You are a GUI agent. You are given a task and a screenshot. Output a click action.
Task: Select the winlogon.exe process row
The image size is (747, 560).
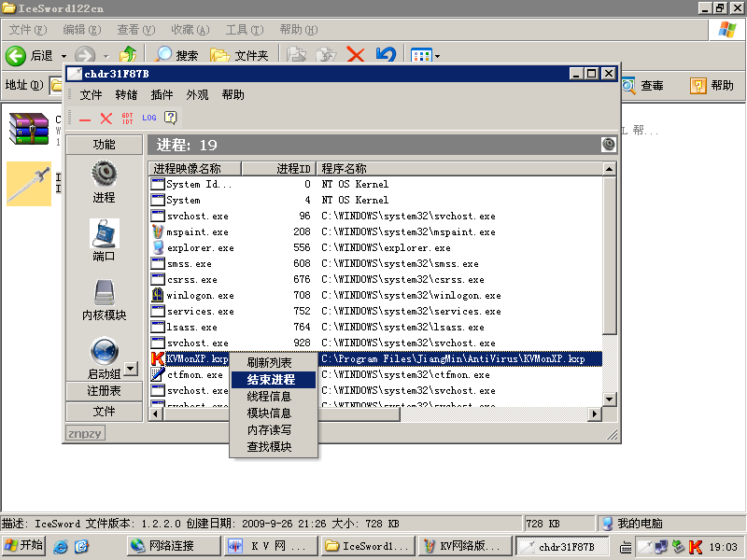pos(376,295)
